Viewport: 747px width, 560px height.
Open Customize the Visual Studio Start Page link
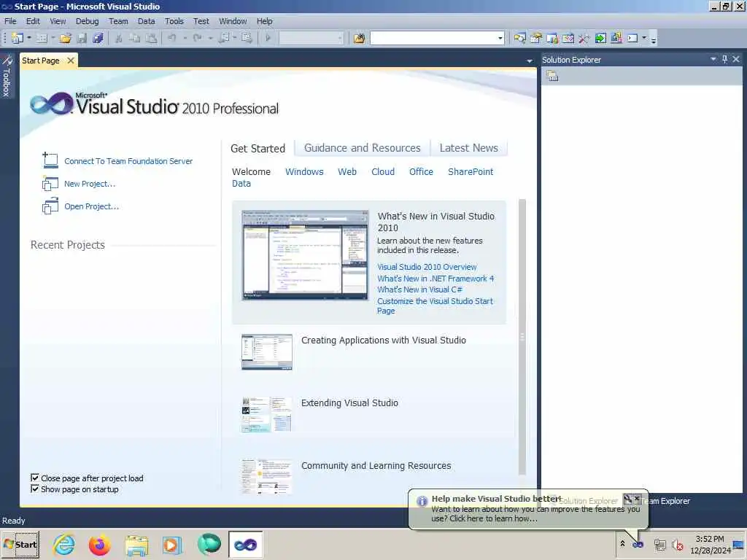tap(435, 306)
